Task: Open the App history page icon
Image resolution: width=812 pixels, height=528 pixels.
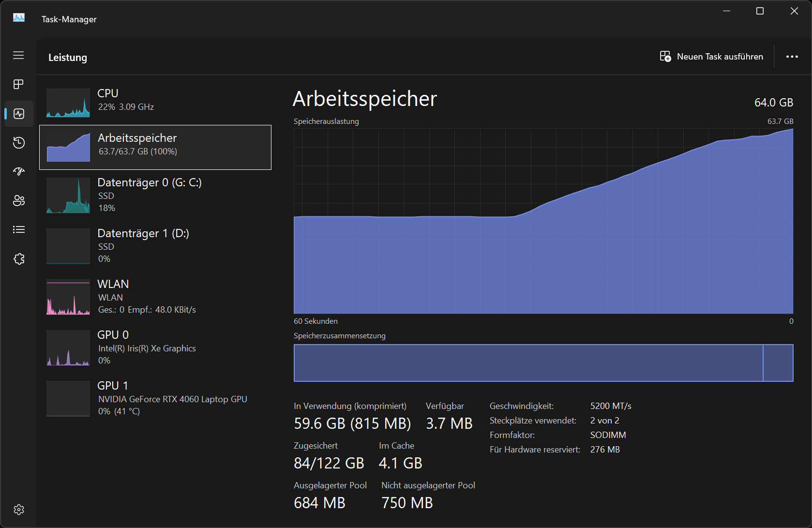Action: (19, 143)
